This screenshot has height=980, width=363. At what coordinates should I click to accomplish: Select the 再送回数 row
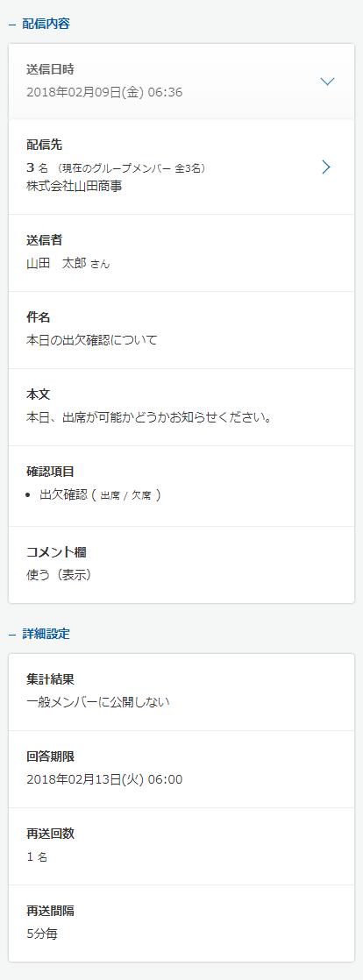coord(181,846)
